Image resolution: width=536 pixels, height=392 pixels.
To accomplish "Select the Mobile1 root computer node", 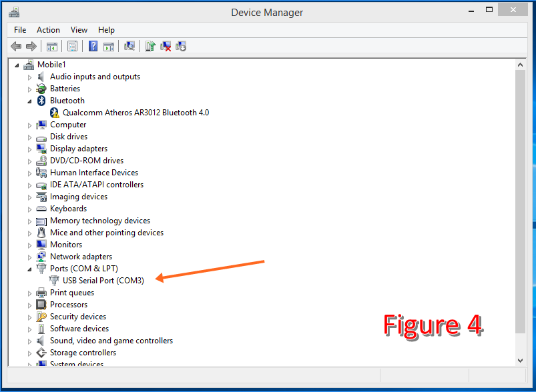I will [51, 65].
